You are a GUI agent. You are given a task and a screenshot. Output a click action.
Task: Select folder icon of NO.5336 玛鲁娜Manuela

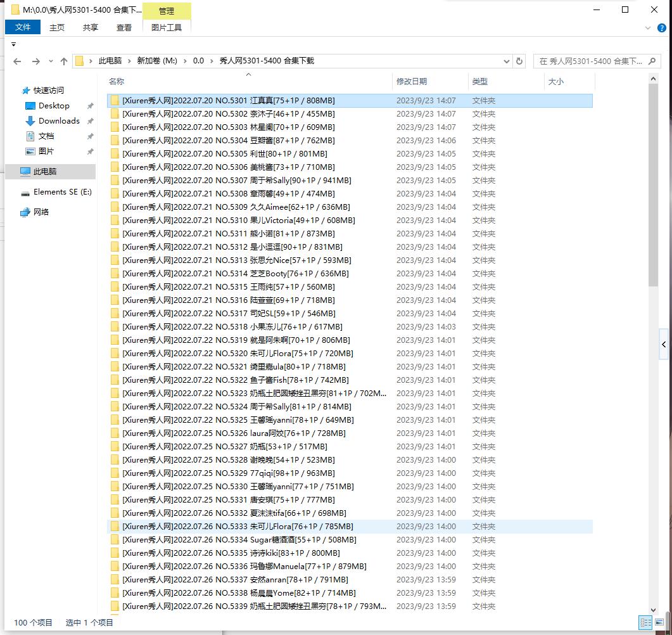pyautogui.click(x=115, y=566)
